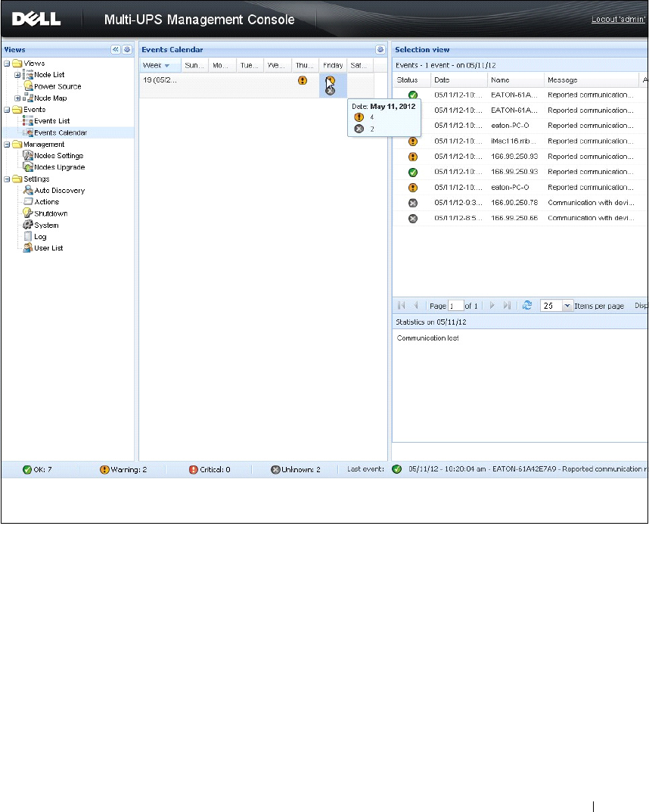649x812 pixels.
Task: Open items per page dropdown showing 25
Action: [x=567, y=306]
